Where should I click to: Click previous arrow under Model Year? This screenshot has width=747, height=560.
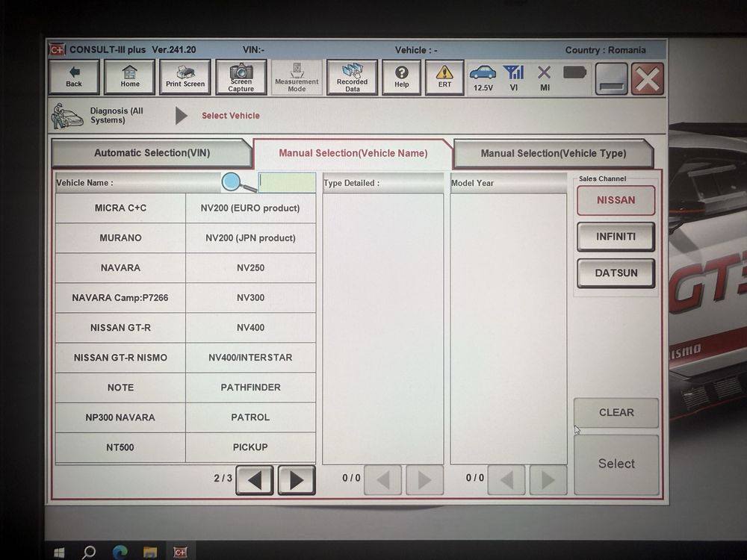506,480
